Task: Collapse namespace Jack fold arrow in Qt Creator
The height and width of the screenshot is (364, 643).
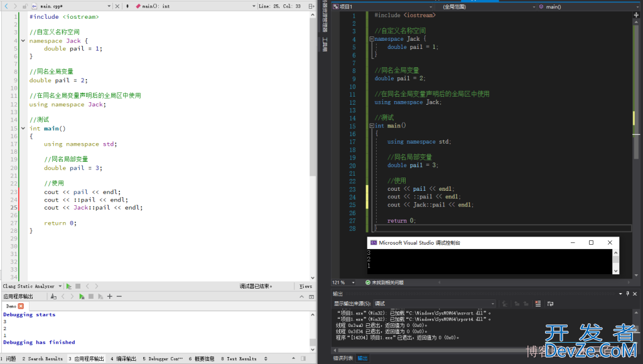Action: click(x=23, y=41)
